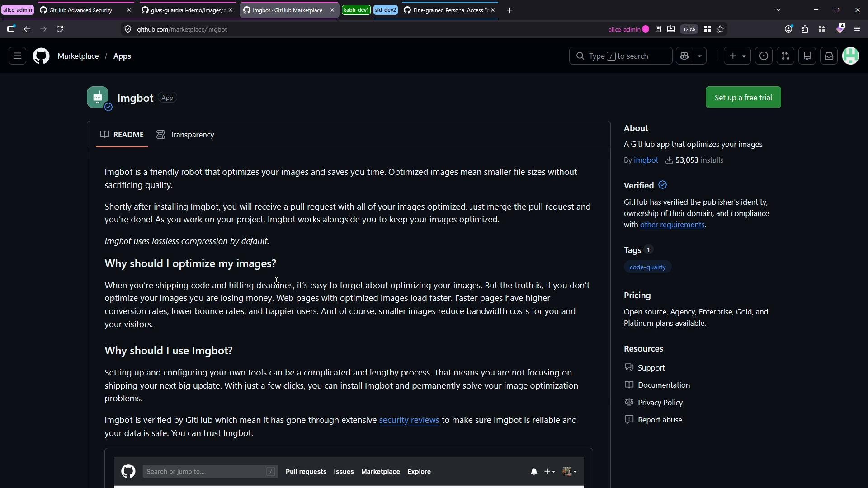The image size is (868, 488).
Task: Follow the other requirements link
Action: (x=672, y=225)
